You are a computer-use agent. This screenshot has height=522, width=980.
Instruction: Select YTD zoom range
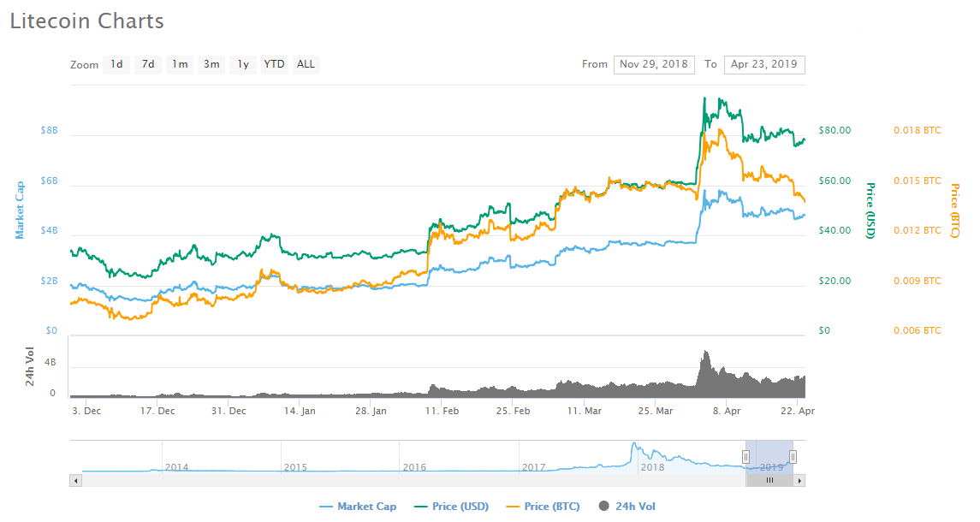point(274,64)
